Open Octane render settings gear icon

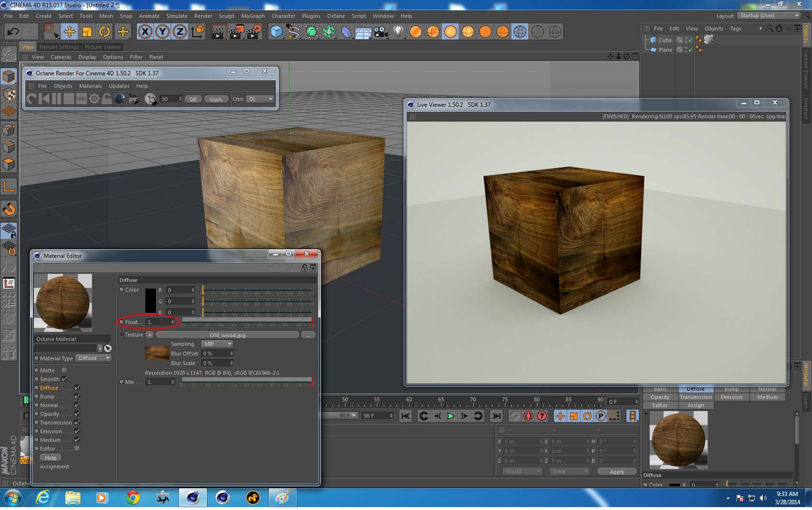tap(94, 99)
